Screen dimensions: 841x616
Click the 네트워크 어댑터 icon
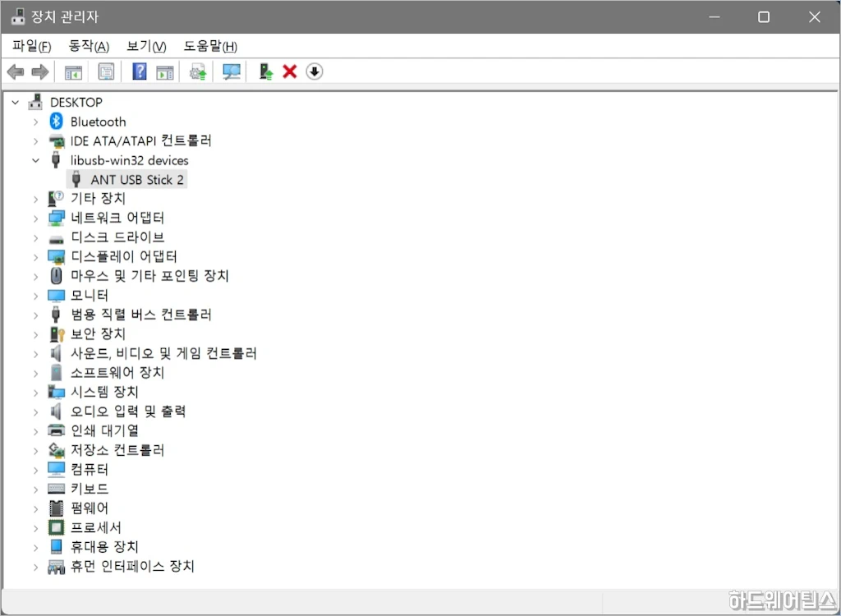tap(57, 218)
